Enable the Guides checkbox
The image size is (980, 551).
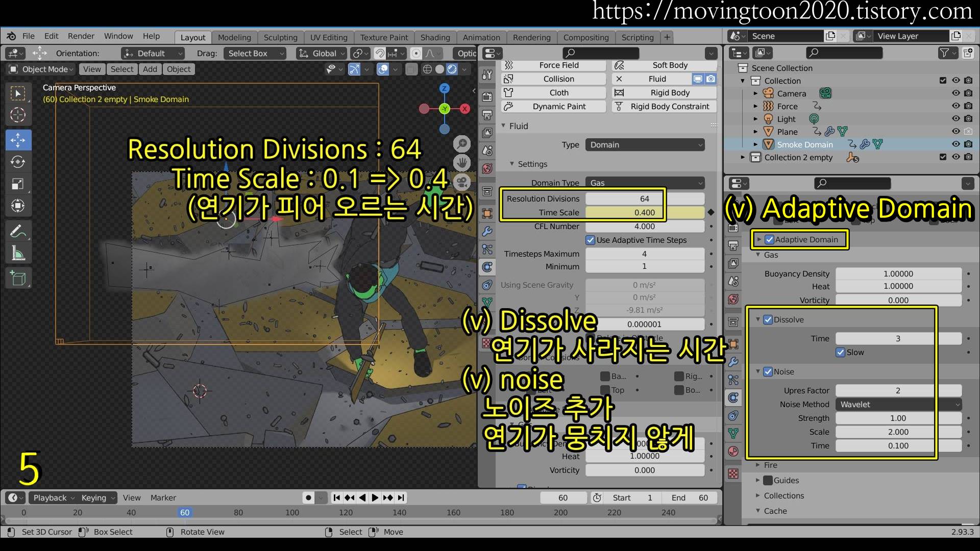point(768,480)
